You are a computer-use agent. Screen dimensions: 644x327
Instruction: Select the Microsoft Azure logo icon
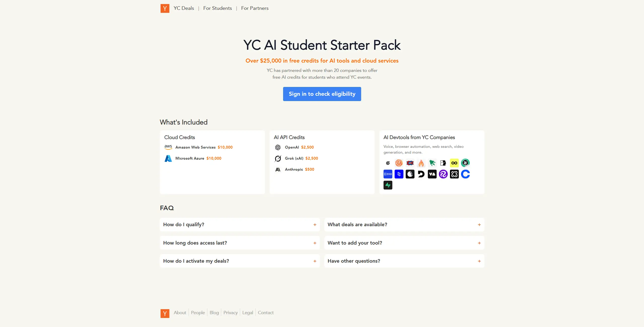click(168, 158)
